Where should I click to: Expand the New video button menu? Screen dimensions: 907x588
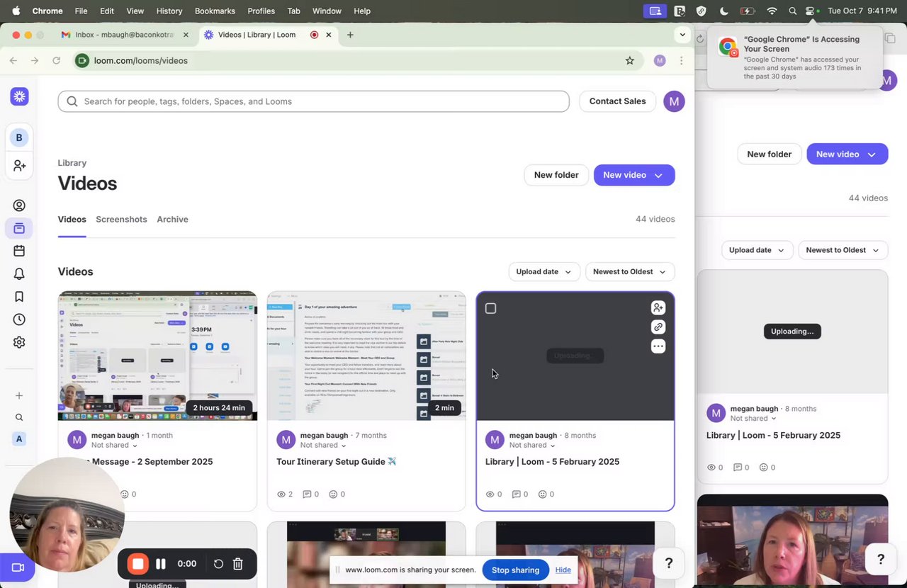click(x=658, y=175)
